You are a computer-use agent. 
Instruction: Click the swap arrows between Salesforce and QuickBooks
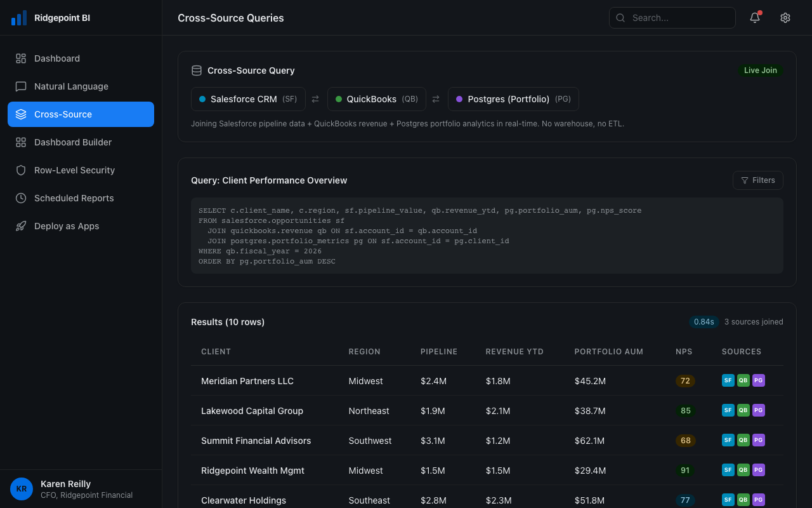click(315, 98)
